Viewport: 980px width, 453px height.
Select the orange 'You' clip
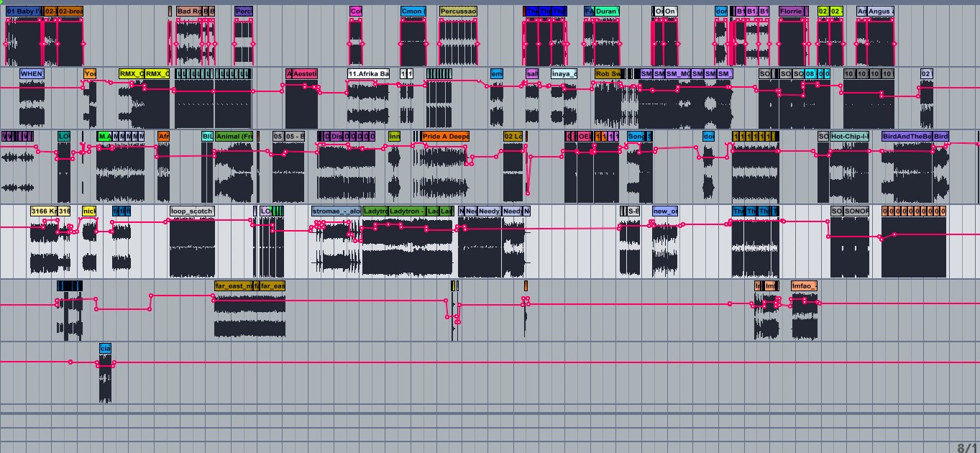point(90,73)
